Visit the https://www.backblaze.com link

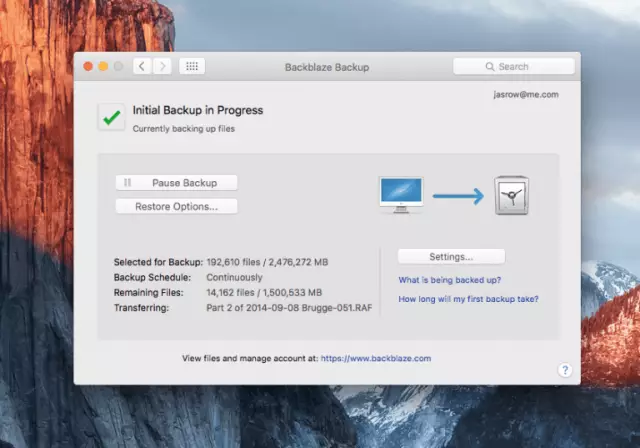pos(376,357)
